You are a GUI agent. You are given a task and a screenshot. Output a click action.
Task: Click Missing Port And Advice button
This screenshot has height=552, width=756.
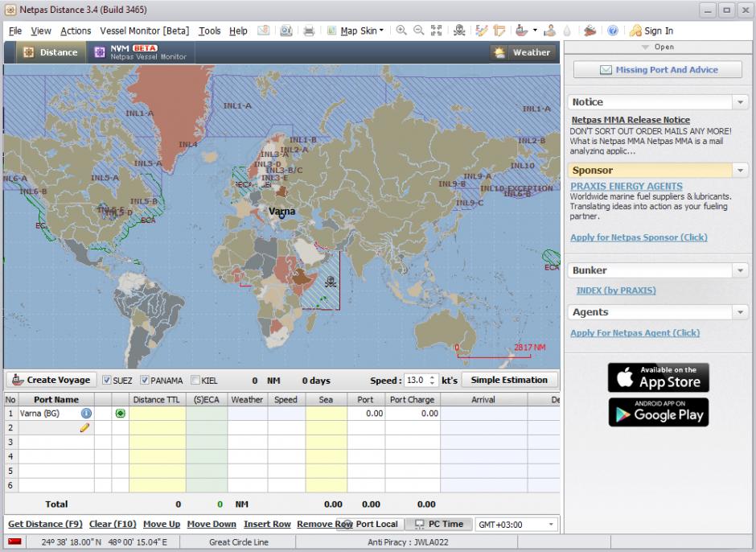[x=658, y=69]
